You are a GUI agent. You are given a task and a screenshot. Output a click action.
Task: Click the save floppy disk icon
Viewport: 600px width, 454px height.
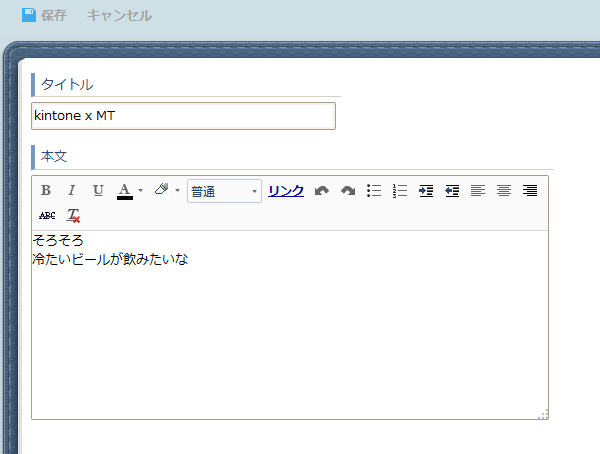tap(29, 15)
